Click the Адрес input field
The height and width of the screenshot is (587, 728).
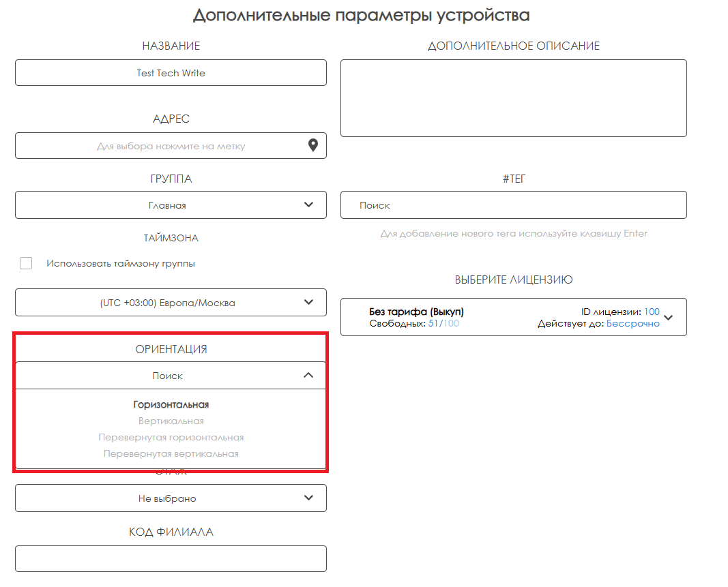click(x=160, y=146)
